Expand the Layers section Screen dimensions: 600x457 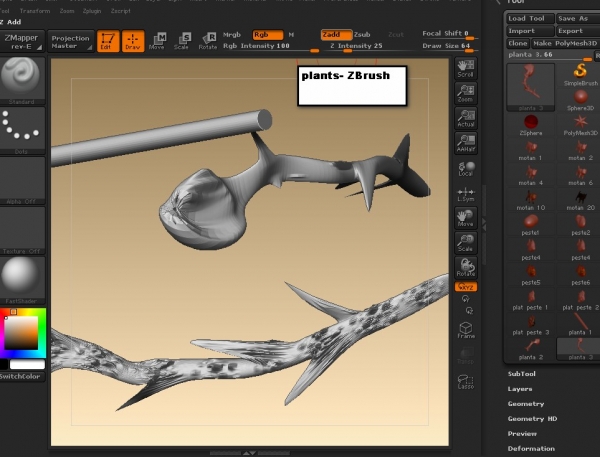(x=520, y=389)
